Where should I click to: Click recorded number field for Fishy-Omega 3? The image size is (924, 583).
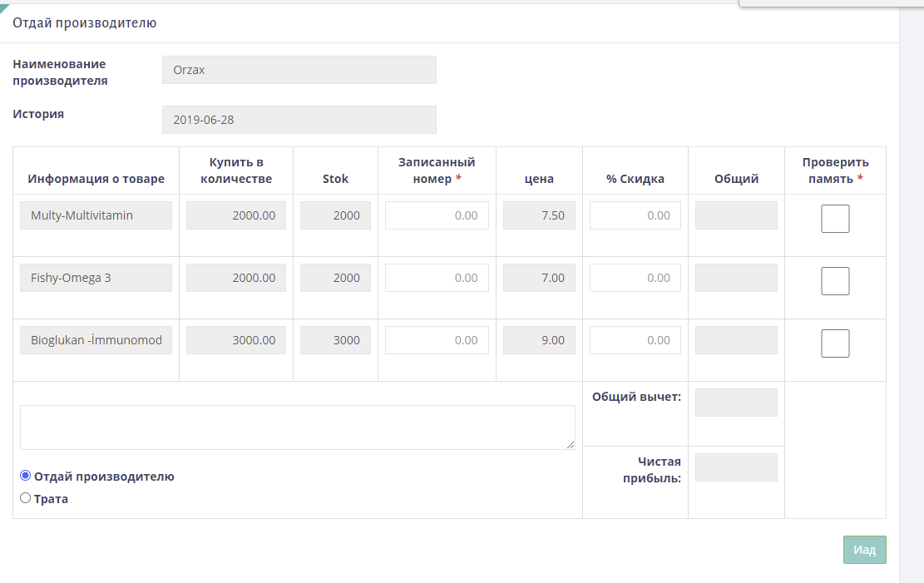pyautogui.click(x=437, y=278)
